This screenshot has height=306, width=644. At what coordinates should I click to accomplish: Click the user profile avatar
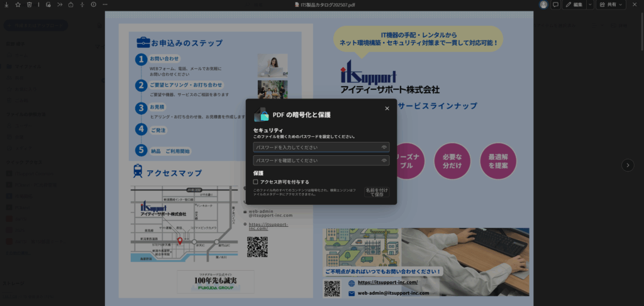pyautogui.click(x=543, y=4)
